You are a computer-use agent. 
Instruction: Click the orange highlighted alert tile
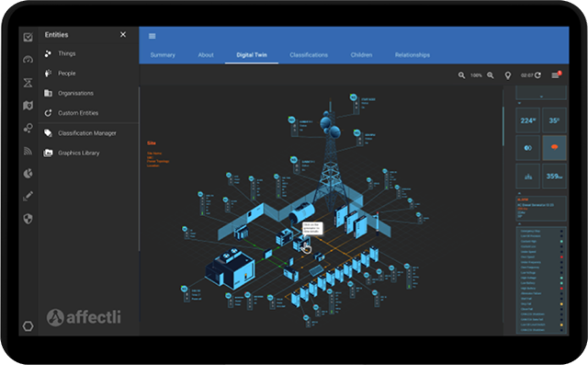554,148
